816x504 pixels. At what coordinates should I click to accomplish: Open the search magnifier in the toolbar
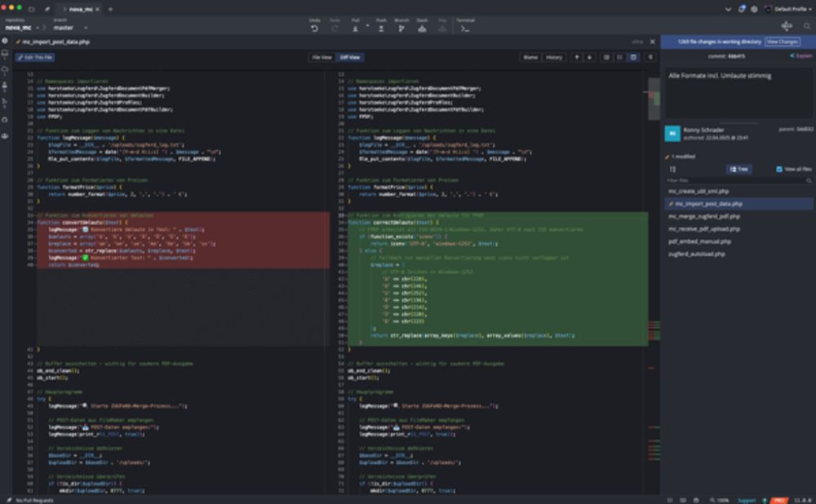pyautogui.click(x=807, y=26)
